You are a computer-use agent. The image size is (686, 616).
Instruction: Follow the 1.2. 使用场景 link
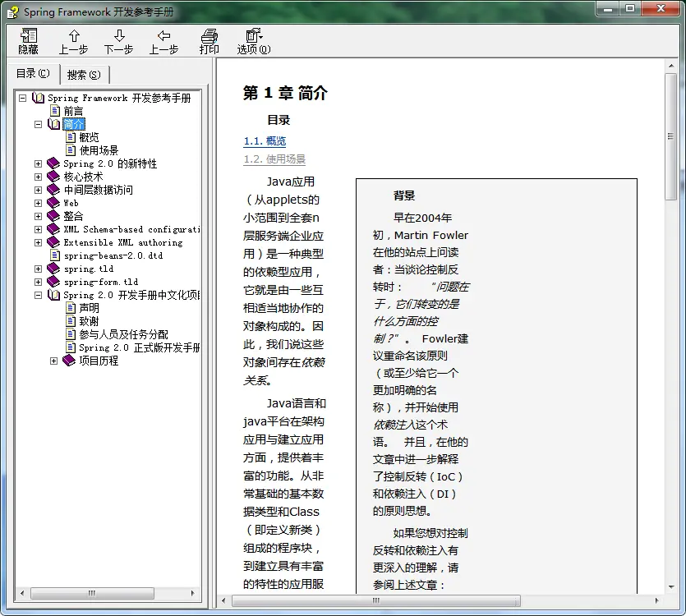274,159
